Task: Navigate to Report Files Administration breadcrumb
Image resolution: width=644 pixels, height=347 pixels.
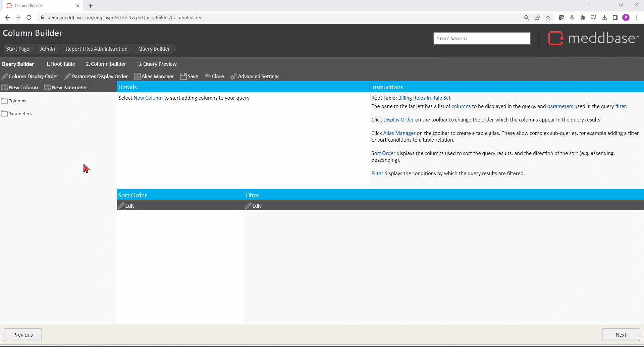Action: 97,49
